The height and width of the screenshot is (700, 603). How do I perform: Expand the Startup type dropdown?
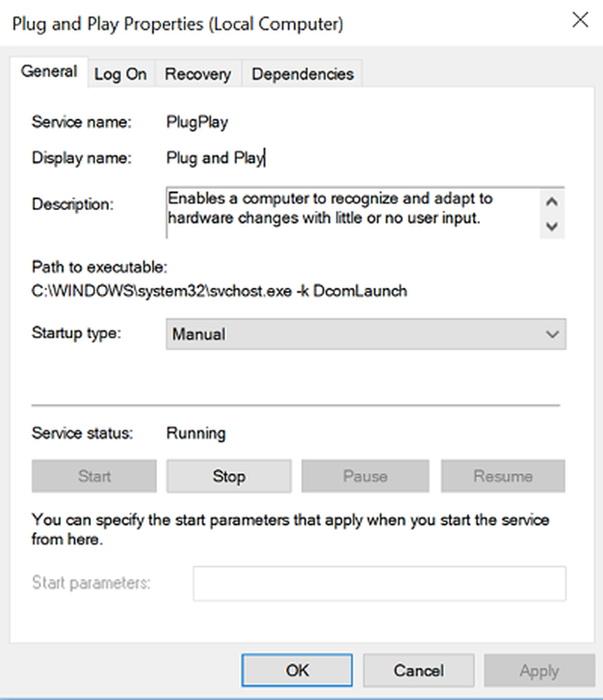coord(366,335)
